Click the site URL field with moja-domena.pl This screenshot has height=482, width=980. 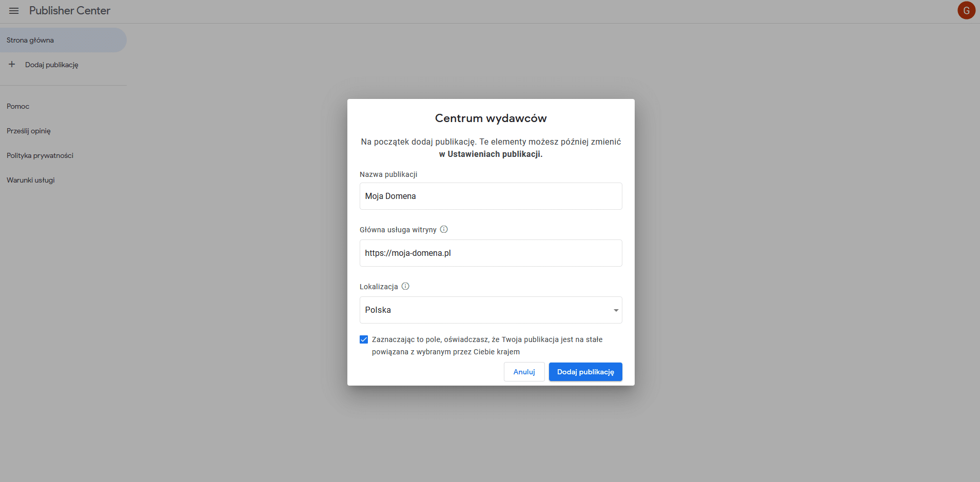click(x=491, y=253)
